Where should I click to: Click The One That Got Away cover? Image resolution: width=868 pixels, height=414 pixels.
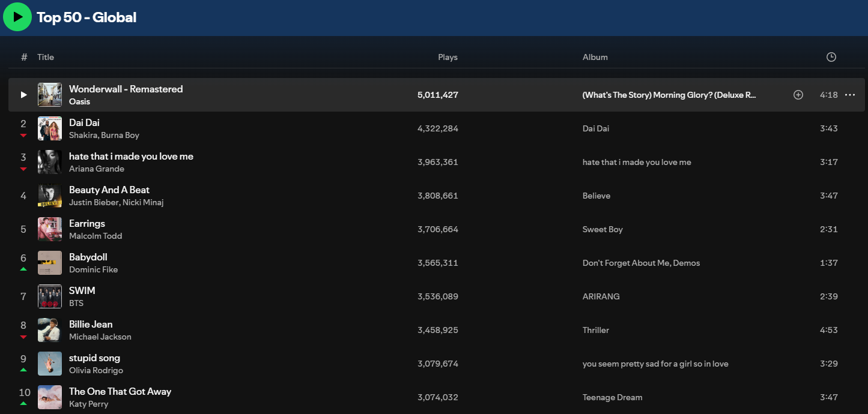[50, 397]
